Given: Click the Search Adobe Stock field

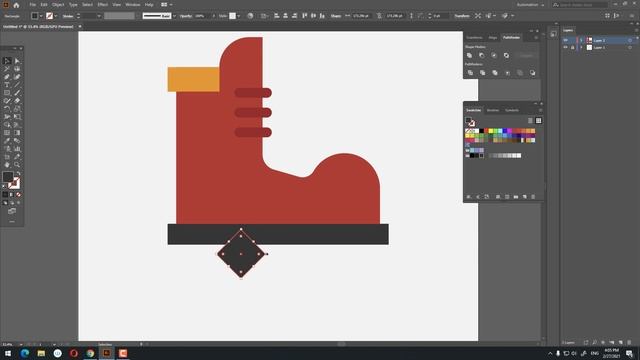Looking at the screenshot, I should point(580,5).
